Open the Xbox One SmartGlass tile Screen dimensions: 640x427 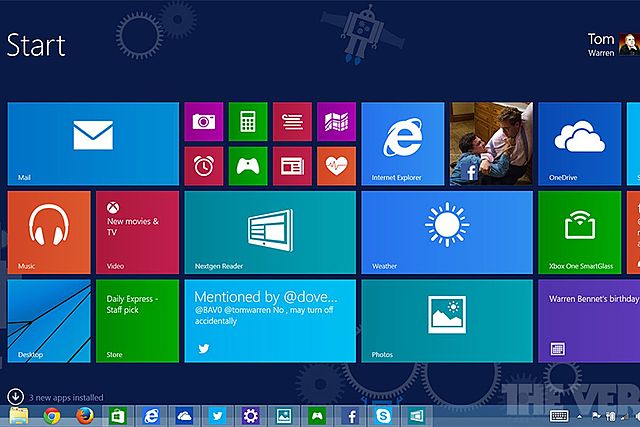click(580, 232)
